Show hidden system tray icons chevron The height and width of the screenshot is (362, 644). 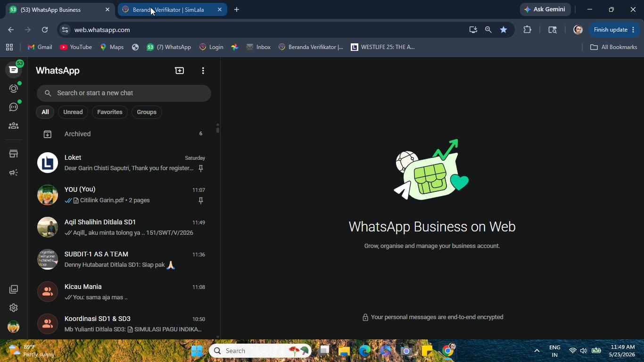[x=537, y=351]
